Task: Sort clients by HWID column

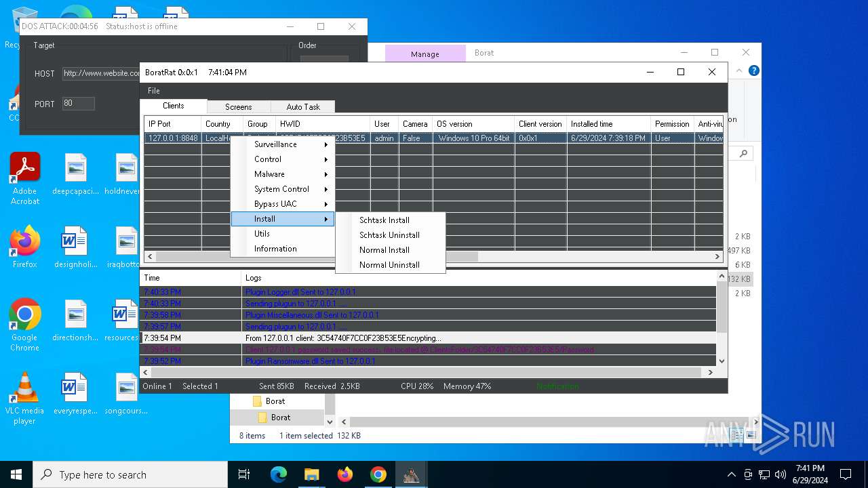Action: coord(323,124)
